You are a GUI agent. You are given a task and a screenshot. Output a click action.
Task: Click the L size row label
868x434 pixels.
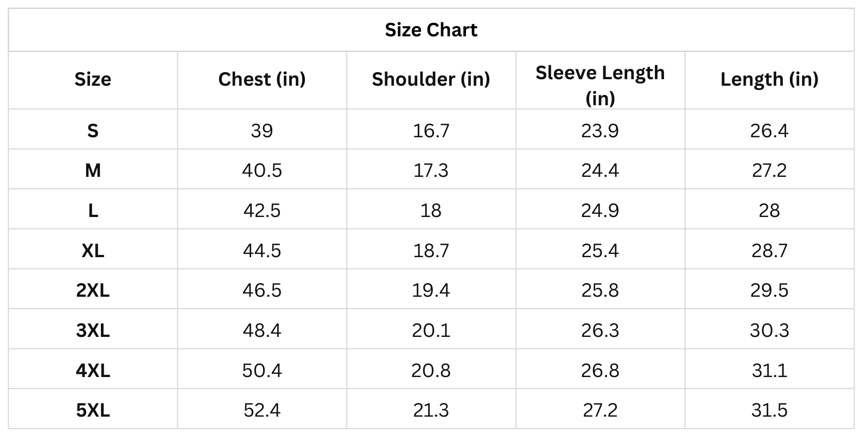(93, 210)
